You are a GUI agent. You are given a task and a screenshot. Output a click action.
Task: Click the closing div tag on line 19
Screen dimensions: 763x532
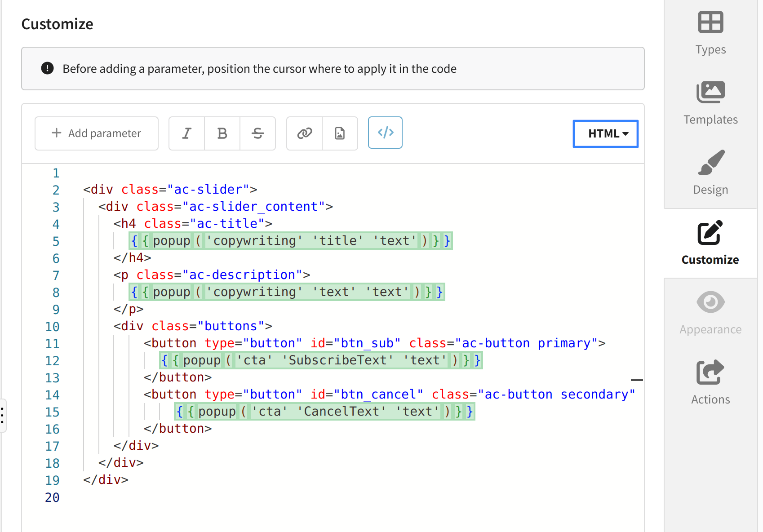pos(106,480)
